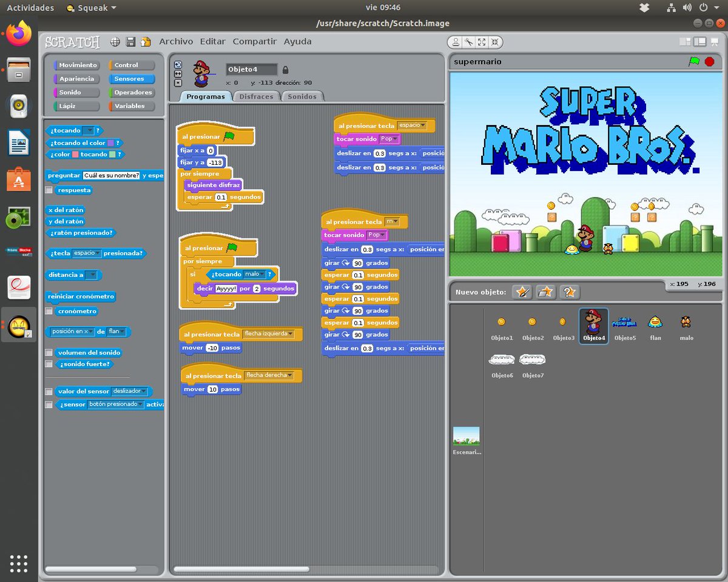Open the Ayuda menu
The image size is (728, 582).
point(298,42)
